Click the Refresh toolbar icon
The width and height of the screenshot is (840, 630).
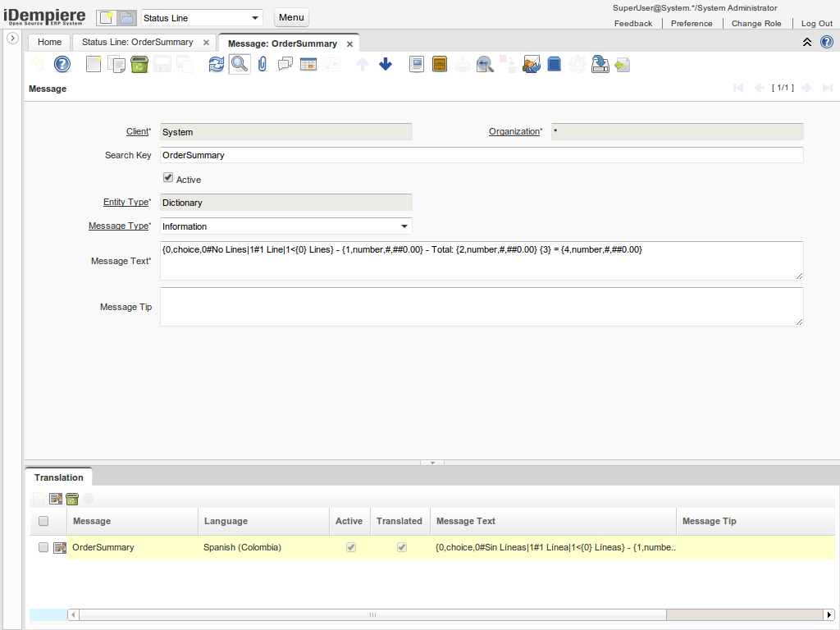(x=216, y=64)
